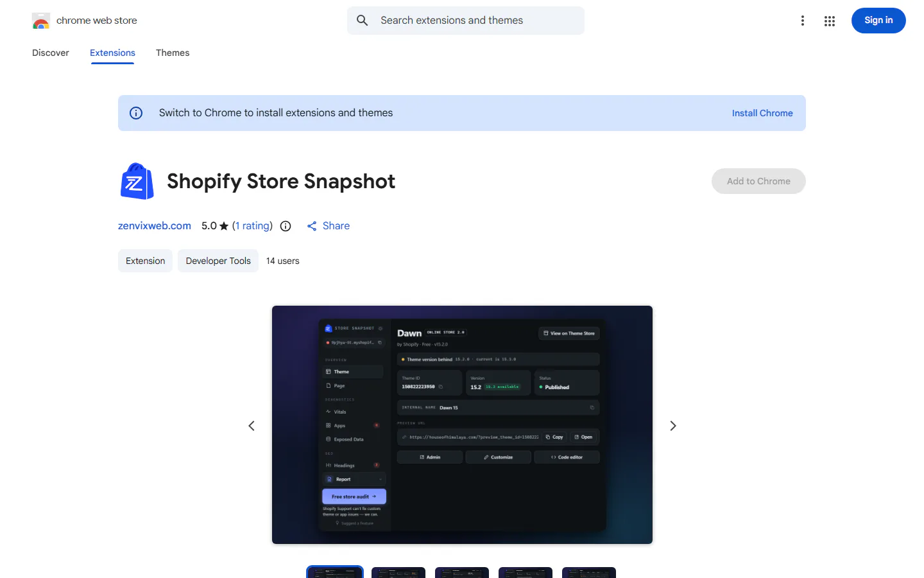This screenshot has width=924, height=578.
Task: Select the fifth screenshot thumbnail
Action: point(589,572)
